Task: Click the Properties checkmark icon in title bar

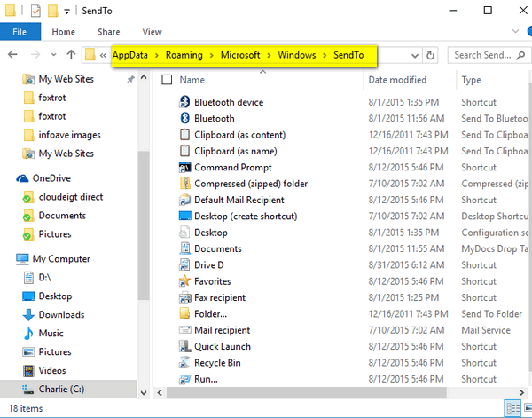Action: click(35, 12)
